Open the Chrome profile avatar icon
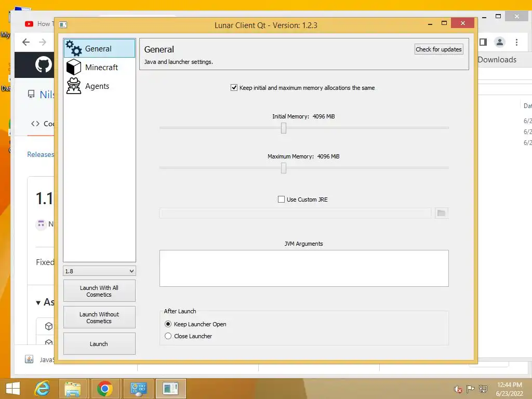This screenshot has height=399, width=532. tap(499, 42)
